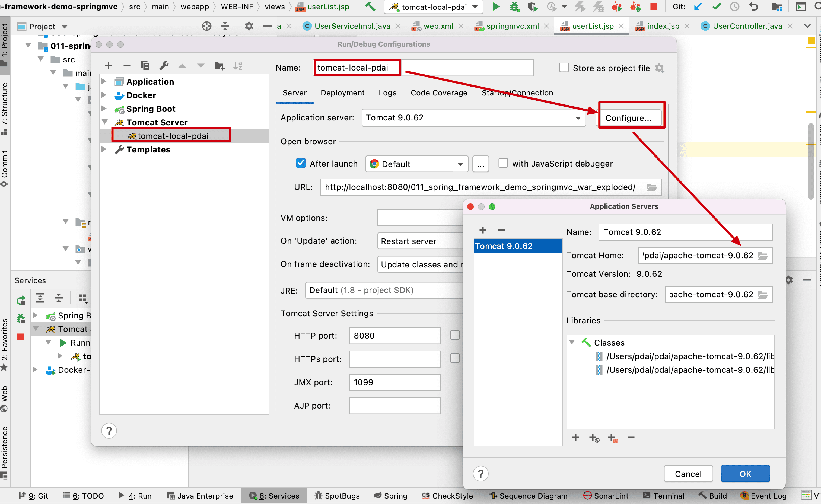Click the Configure... button
The height and width of the screenshot is (504, 821).
tap(628, 118)
